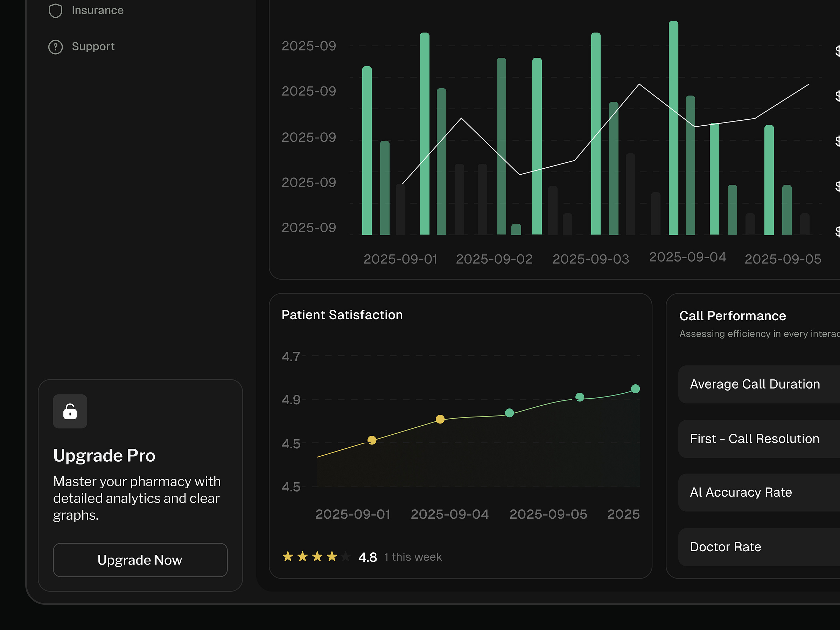Click the fifth dimmed rating star
The height and width of the screenshot is (630, 840).
346,556
